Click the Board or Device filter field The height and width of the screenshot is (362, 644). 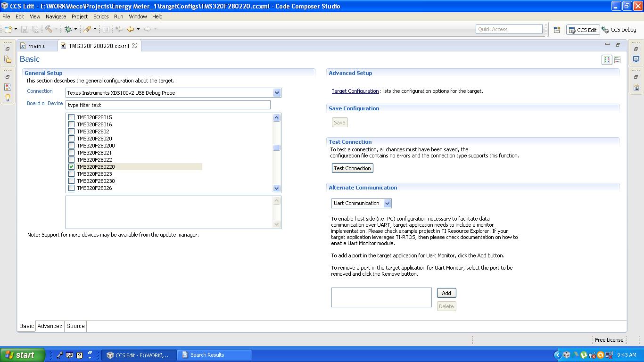coord(168,105)
